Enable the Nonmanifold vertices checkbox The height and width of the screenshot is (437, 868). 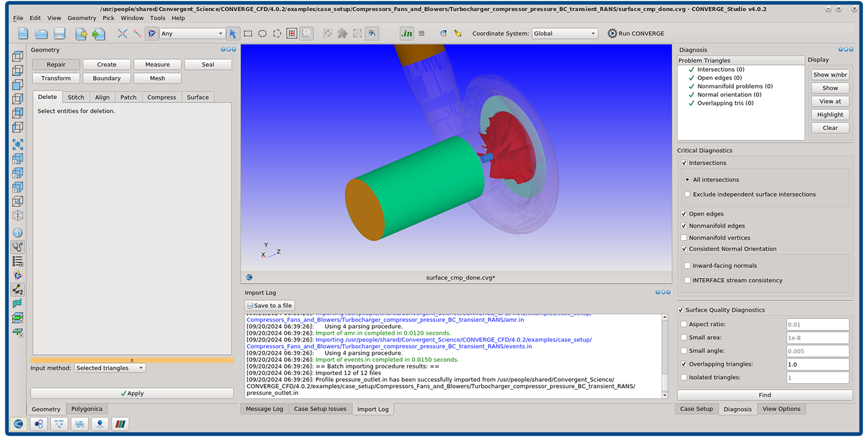pos(684,237)
